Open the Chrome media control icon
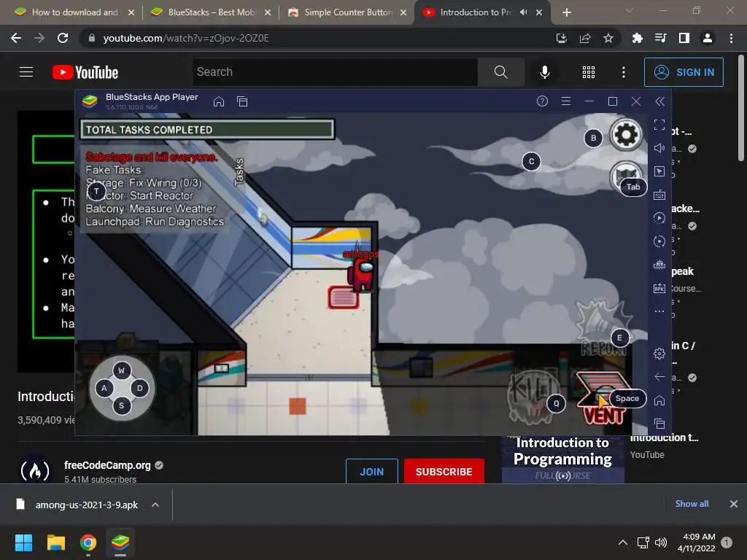Image resolution: width=747 pixels, height=560 pixels. (660, 38)
